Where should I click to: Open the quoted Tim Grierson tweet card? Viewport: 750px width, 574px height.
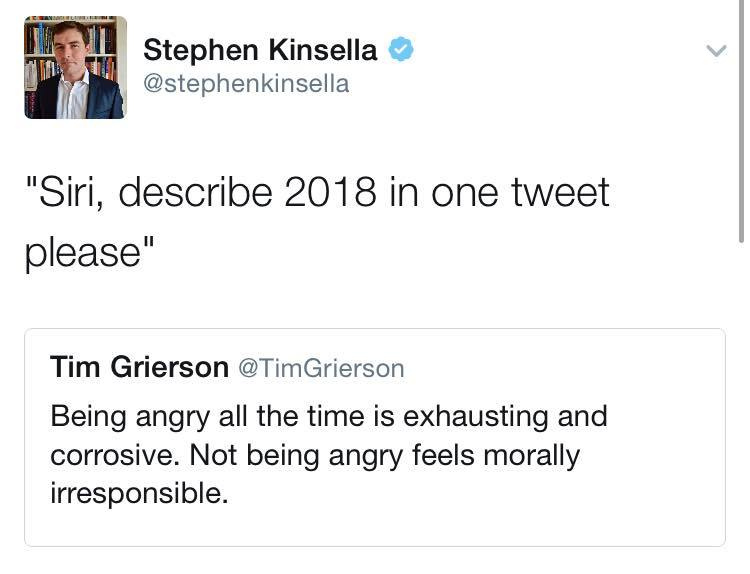click(374, 436)
